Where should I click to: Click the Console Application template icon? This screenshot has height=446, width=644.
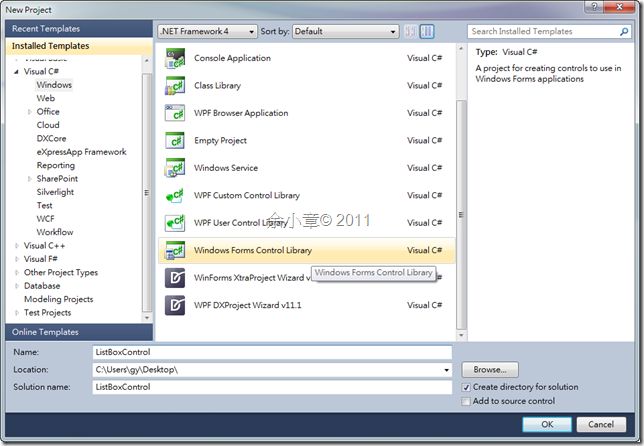tap(175, 58)
